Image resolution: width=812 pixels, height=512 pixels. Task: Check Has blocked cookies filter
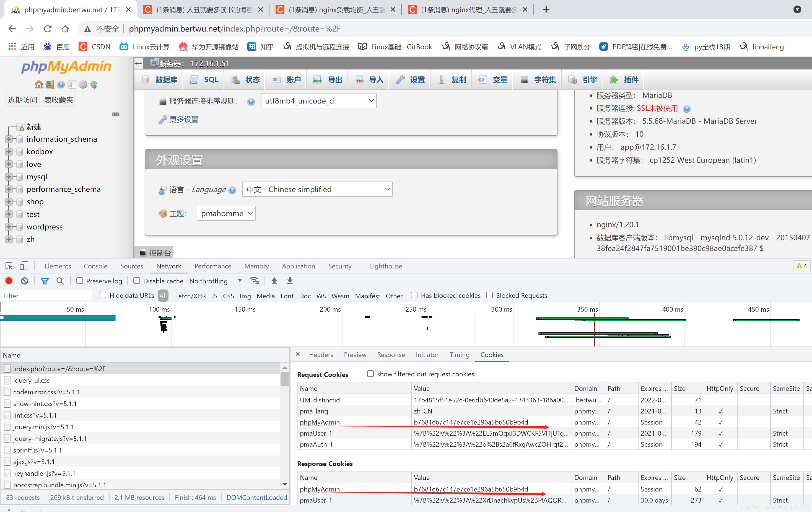point(414,296)
